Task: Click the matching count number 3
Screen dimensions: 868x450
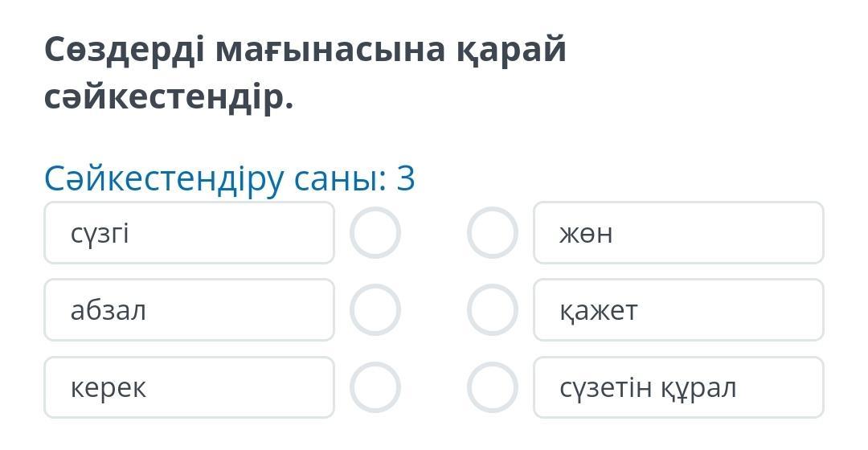Action: [406, 178]
